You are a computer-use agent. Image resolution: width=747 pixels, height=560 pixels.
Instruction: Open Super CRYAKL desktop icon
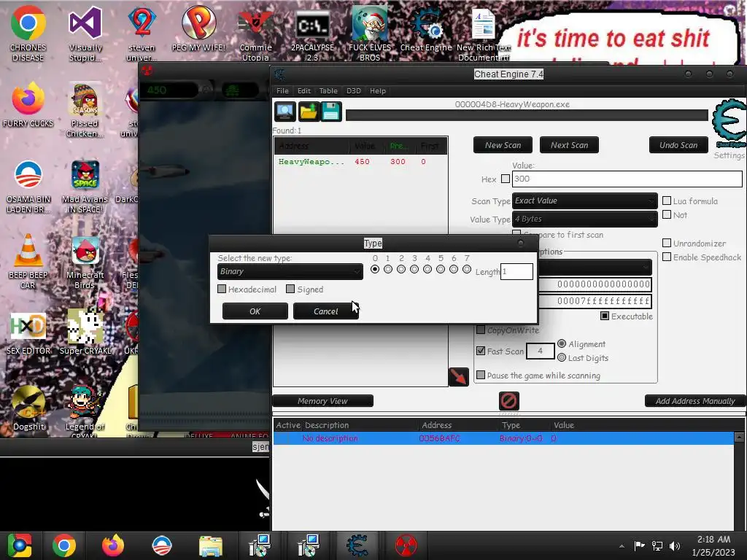pos(85,332)
